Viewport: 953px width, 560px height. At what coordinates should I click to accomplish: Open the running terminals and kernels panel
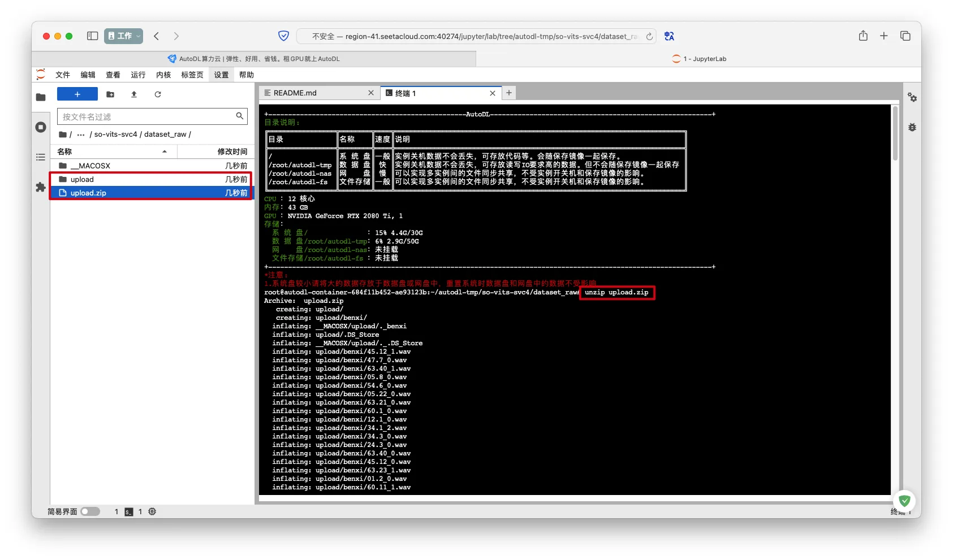(41, 127)
